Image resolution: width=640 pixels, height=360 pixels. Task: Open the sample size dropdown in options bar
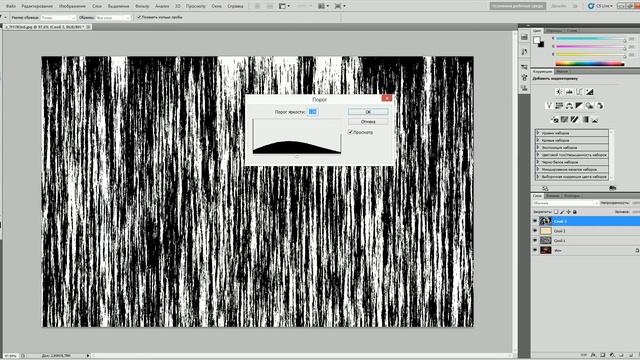coord(58,18)
